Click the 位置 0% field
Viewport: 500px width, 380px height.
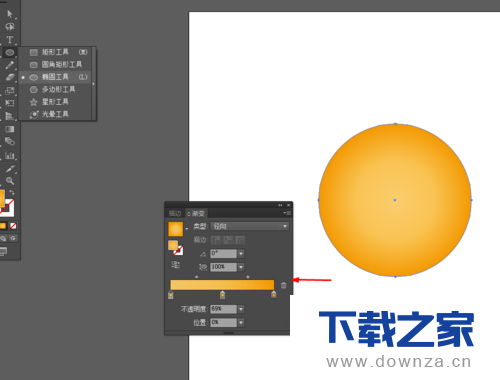tap(224, 323)
